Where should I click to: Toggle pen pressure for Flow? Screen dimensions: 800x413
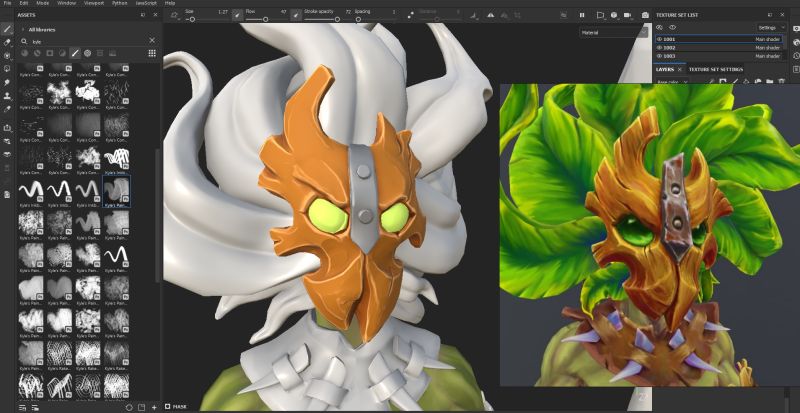click(237, 15)
